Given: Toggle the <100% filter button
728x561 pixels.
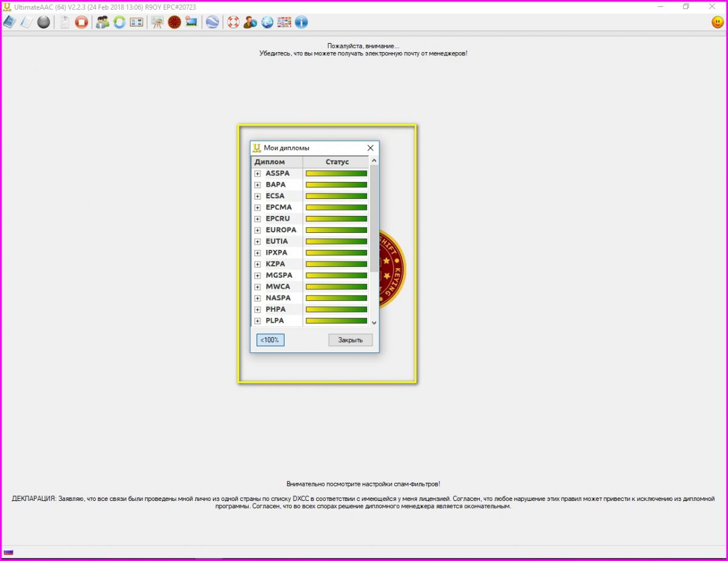Looking at the screenshot, I should 270,340.
